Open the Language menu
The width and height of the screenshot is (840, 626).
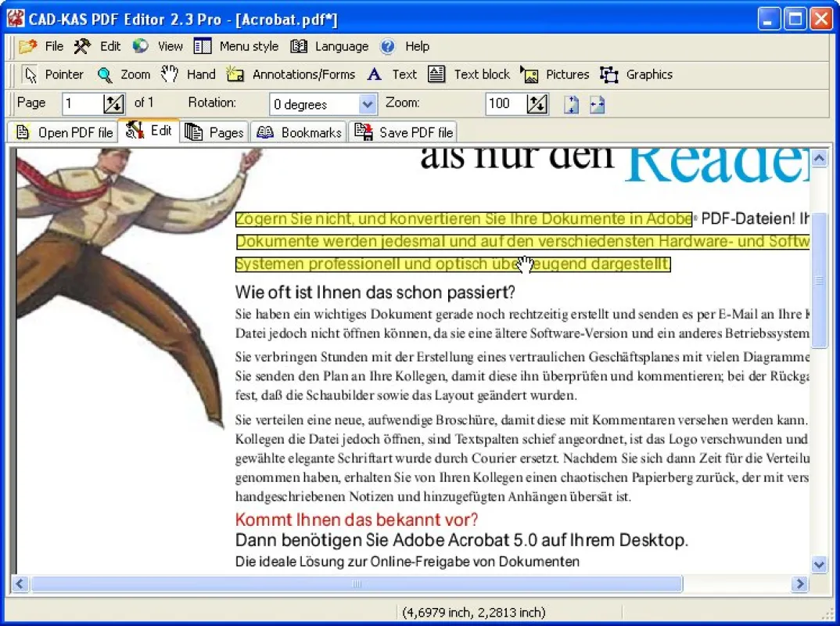[329, 47]
